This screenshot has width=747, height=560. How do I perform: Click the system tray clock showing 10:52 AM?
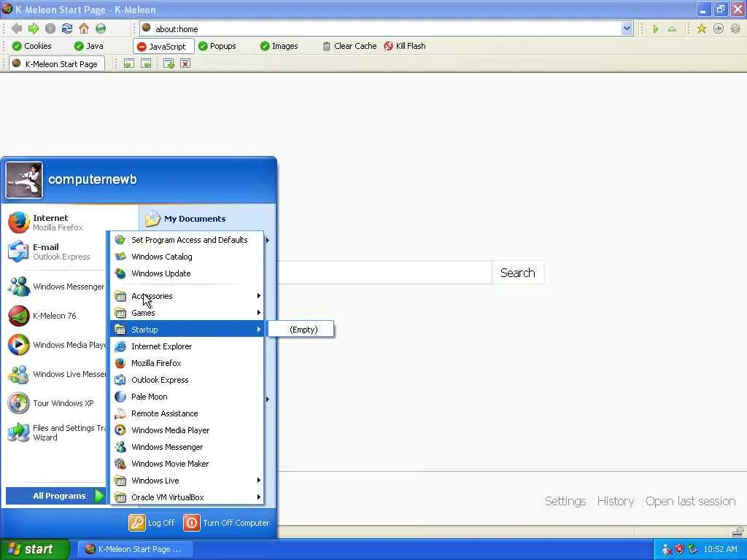720,550
